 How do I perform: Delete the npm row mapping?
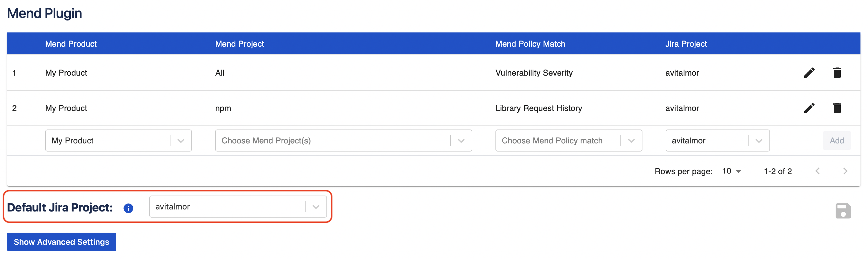click(837, 108)
